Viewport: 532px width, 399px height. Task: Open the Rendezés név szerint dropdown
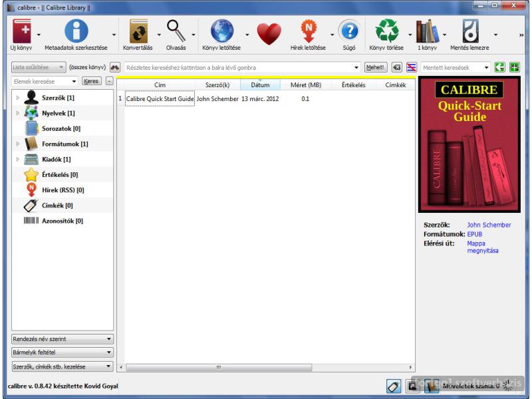click(63, 339)
